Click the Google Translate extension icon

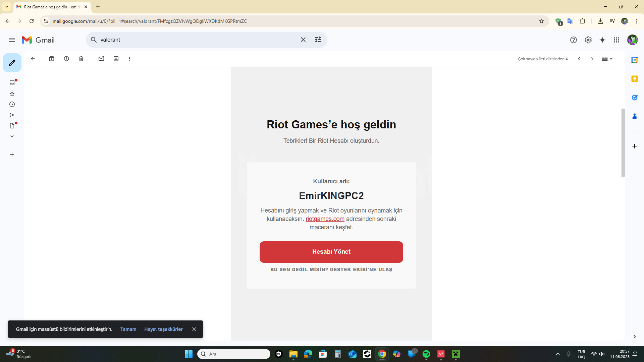click(570, 21)
